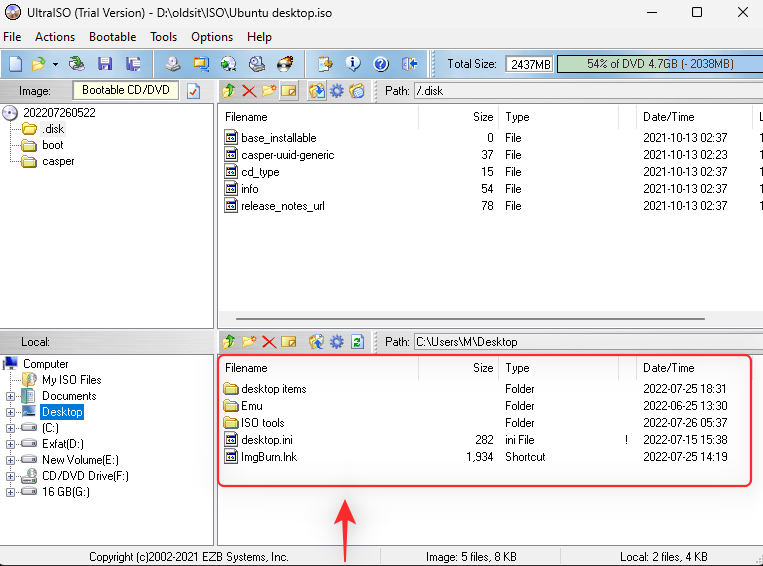763x566 pixels.
Task: Click the Convert disc icon with the green arrow
Action: [228, 64]
